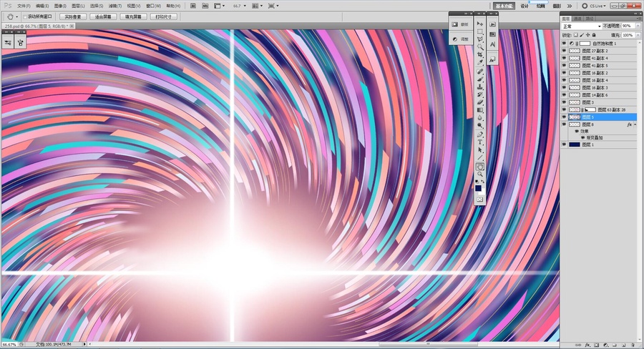
Task: Select the History Brush tool
Action: 479,94
